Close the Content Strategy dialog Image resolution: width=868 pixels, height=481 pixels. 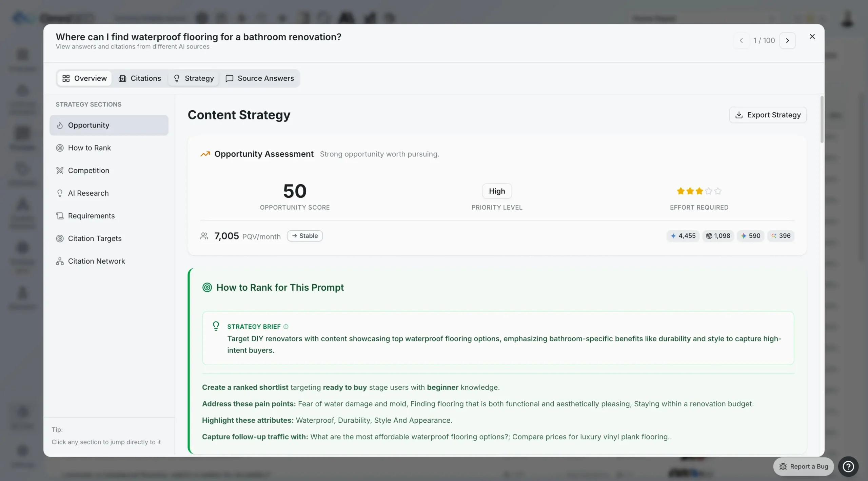(812, 36)
